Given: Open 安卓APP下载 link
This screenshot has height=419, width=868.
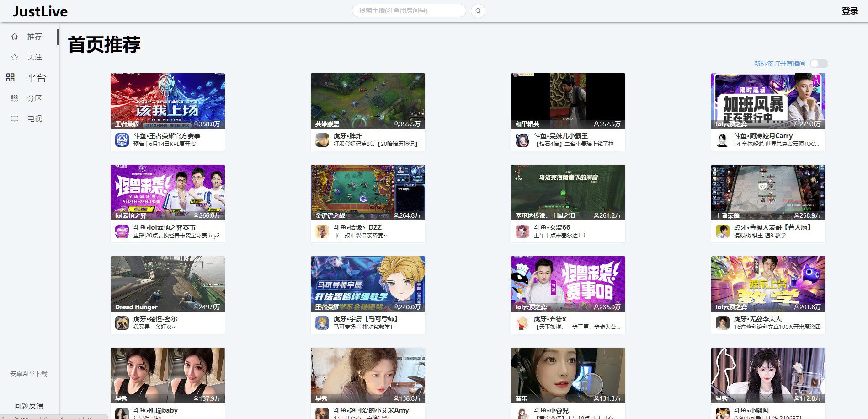Looking at the screenshot, I should point(28,374).
